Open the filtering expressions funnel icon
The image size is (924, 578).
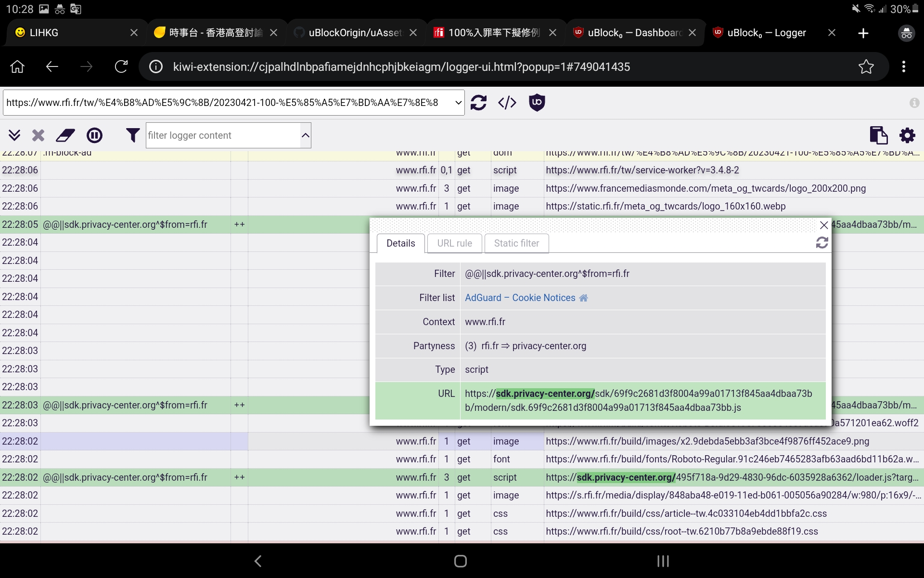(133, 135)
